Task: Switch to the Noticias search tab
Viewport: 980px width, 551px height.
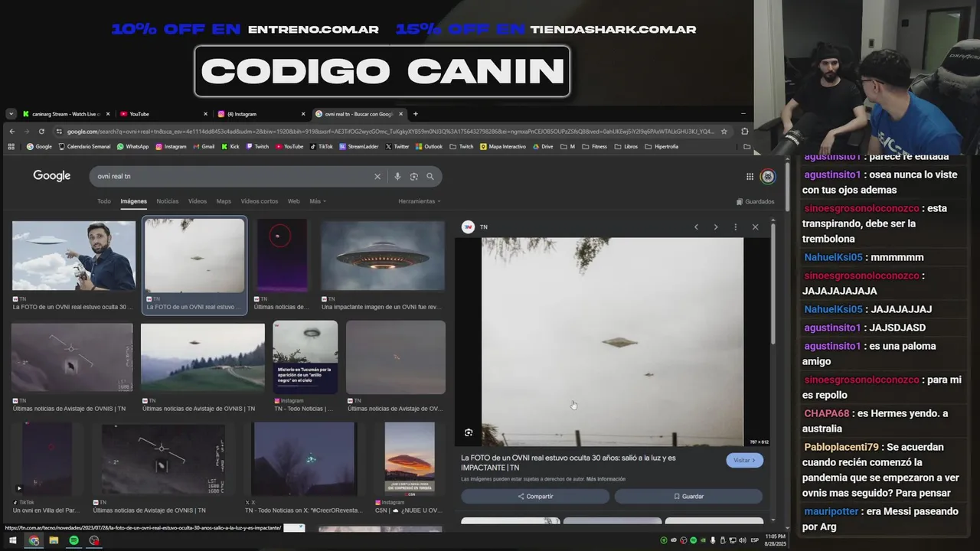Action: tap(167, 201)
